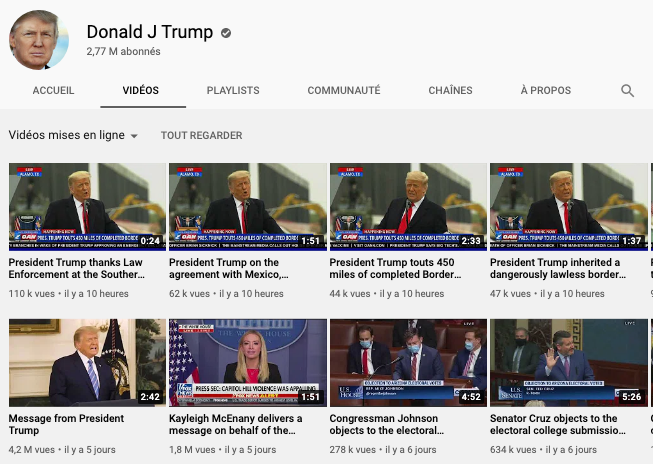Play the 1:51 video about agreement with Mexico
The image size is (653, 464).
pyautogui.click(x=247, y=207)
